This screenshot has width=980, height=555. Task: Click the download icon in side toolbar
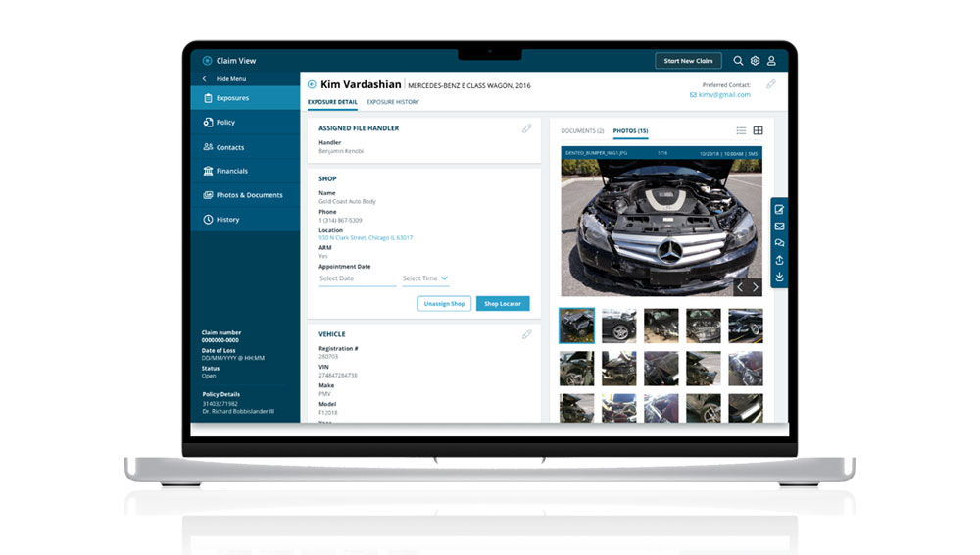[x=779, y=277]
